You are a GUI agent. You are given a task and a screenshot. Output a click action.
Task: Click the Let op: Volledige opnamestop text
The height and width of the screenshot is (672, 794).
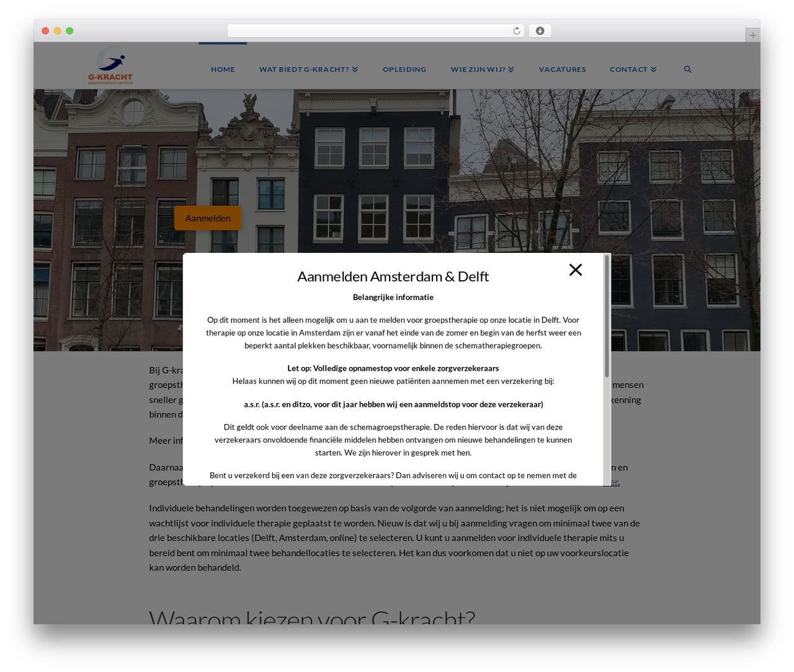tap(393, 368)
